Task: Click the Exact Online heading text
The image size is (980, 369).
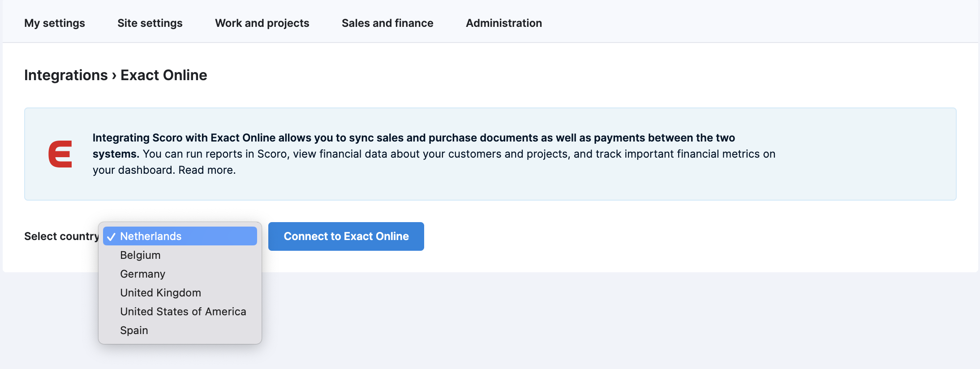Action: (x=164, y=75)
